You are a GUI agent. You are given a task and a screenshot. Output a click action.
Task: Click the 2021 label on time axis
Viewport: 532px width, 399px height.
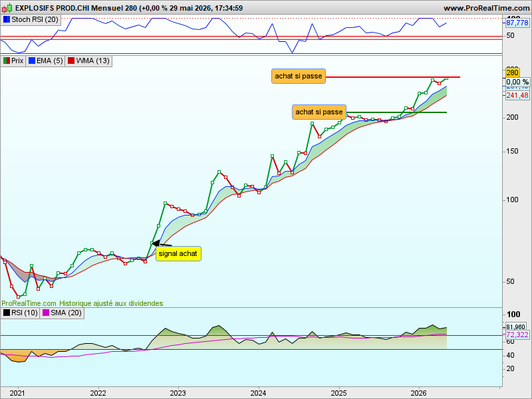click(17, 393)
